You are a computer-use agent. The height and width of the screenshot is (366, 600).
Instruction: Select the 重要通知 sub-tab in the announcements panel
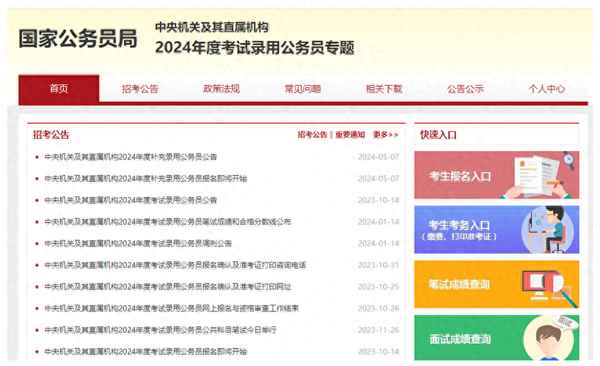point(350,135)
